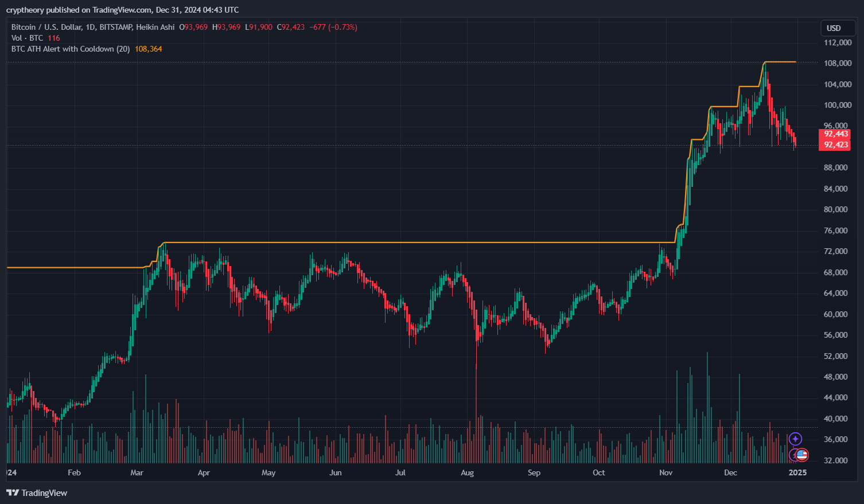
Task: Click the close value C92,423
Action: pos(291,27)
